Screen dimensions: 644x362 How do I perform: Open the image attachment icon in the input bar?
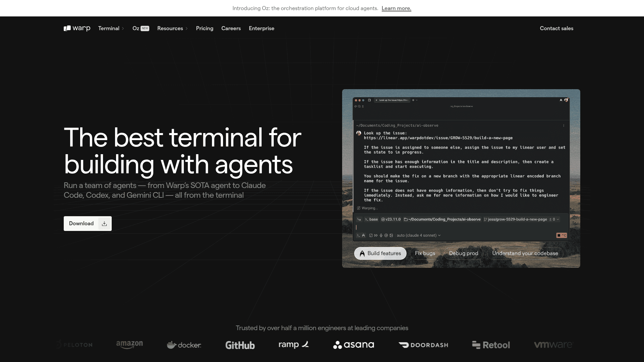[x=391, y=235]
